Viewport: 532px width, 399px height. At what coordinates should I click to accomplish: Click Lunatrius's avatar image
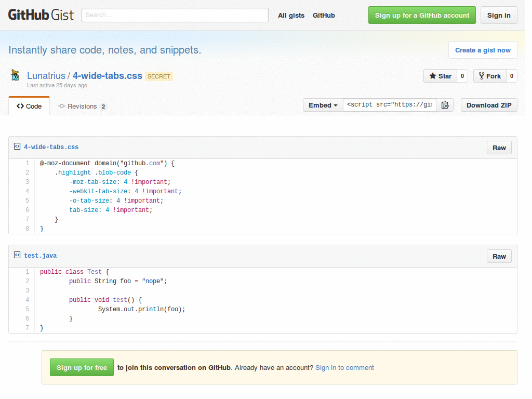click(x=15, y=74)
